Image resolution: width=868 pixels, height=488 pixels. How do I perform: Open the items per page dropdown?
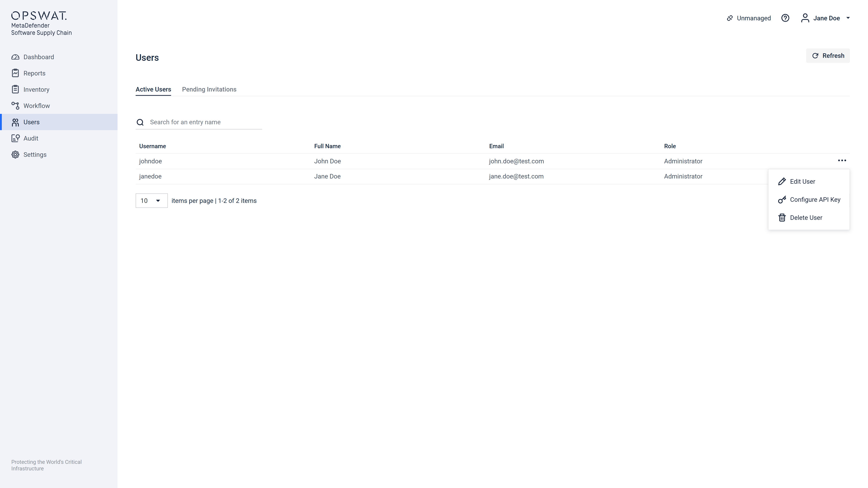(x=151, y=201)
